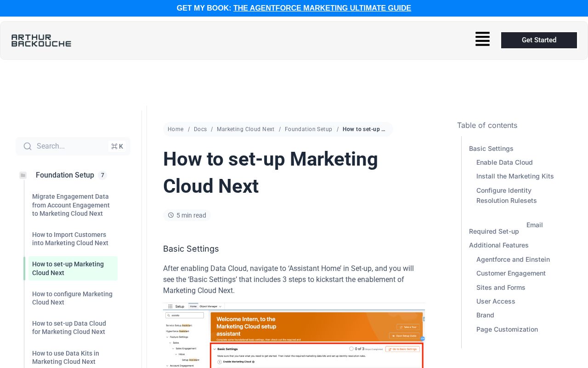The image size is (588, 368).
Task: Click the Table of contents heading
Action: (x=487, y=125)
